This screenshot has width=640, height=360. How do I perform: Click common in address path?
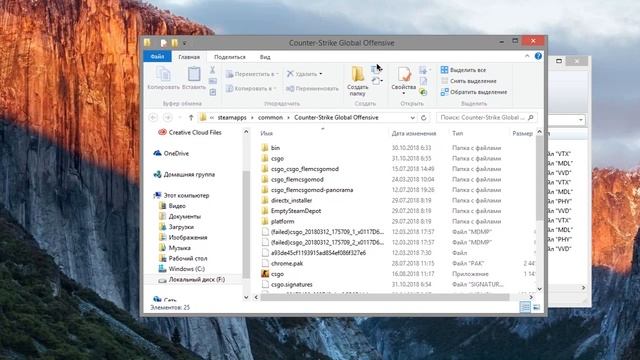click(270, 118)
